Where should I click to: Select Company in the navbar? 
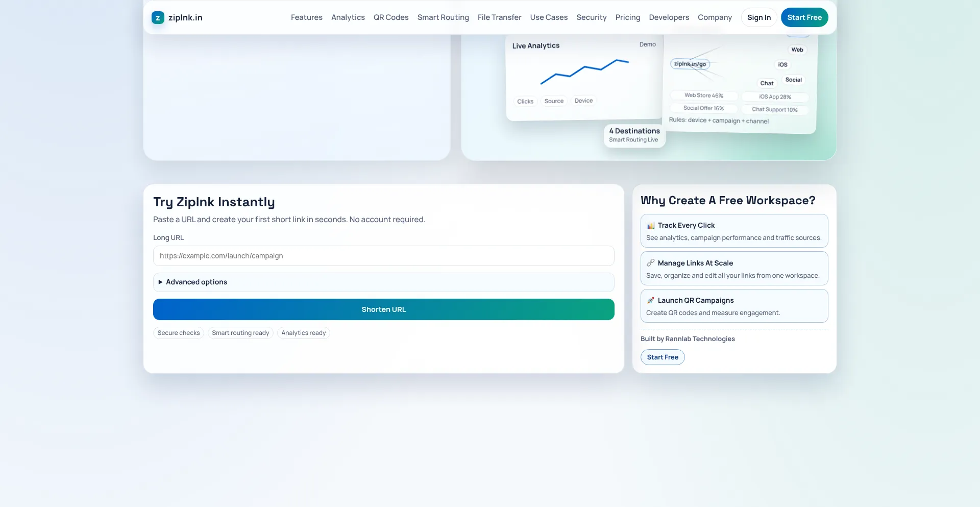point(715,17)
